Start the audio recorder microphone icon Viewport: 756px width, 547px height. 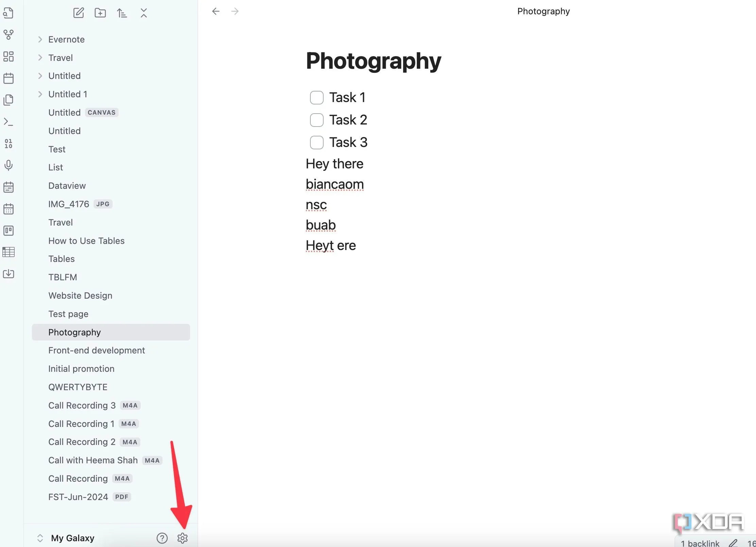[x=8, y=165]
